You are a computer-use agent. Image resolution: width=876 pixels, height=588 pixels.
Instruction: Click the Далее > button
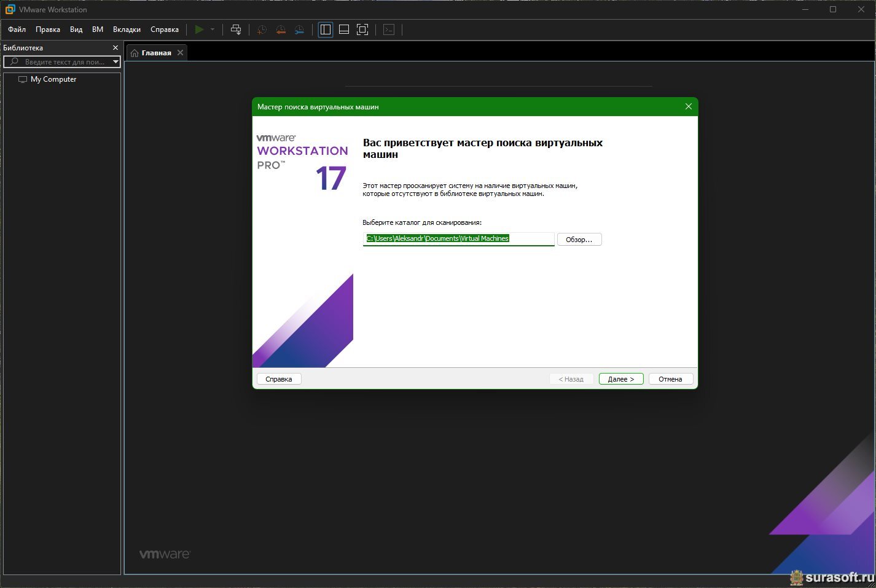620,379
